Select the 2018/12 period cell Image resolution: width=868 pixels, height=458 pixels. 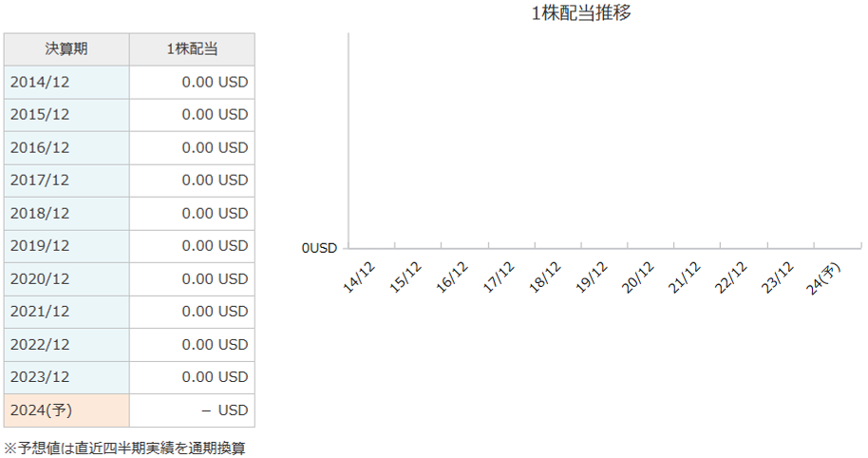click(x=66, y=213)
